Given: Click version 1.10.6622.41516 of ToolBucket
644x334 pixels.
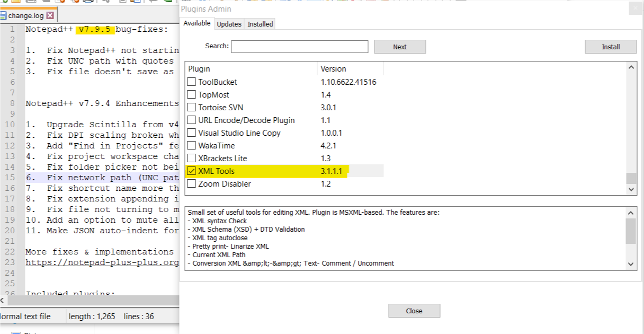Looking at the screenshot, I should tap(348, 82).
